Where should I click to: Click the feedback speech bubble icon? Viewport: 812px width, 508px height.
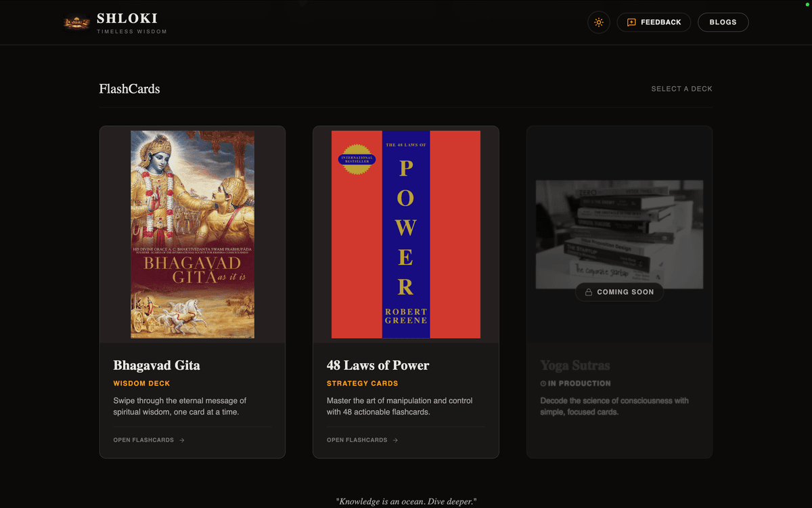[631, 22]
